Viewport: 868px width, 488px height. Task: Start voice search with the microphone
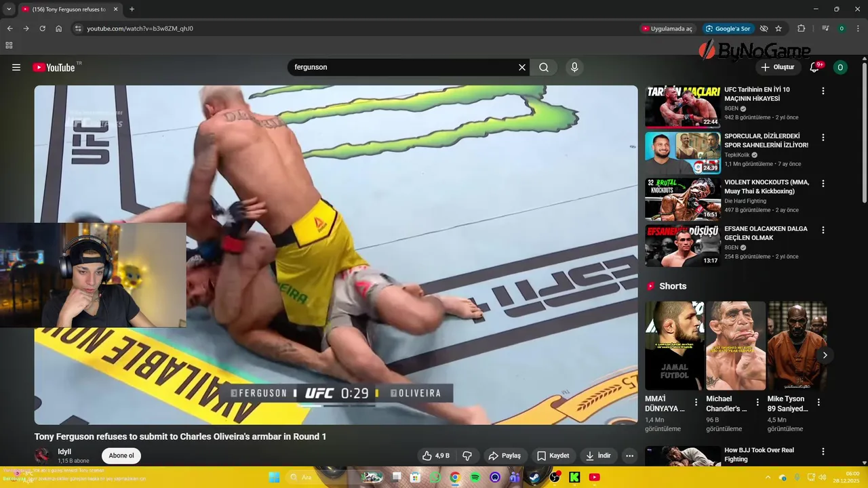point(574,67)
